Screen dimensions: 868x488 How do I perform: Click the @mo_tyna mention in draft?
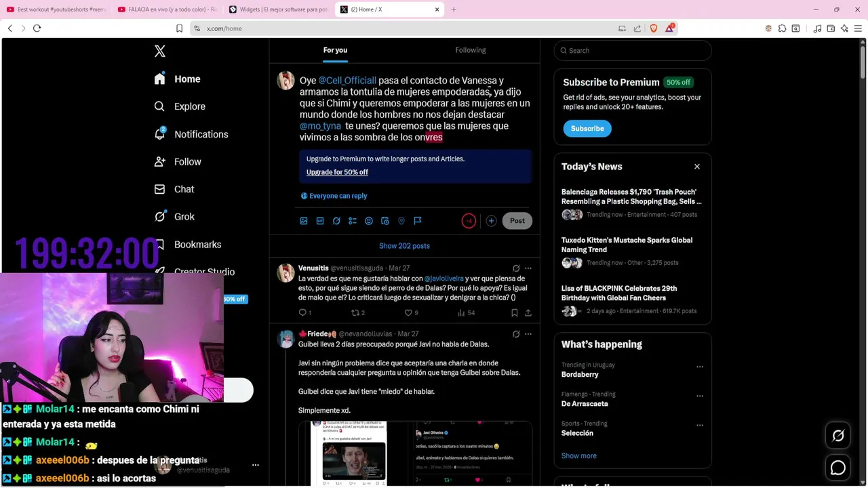pyautogui.click(x=321, y=126)
